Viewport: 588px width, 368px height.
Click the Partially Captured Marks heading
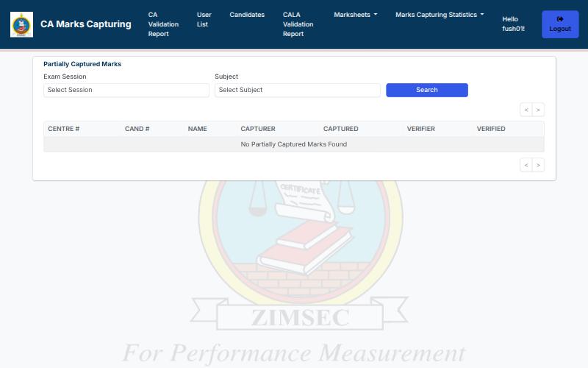click(82, 64)
